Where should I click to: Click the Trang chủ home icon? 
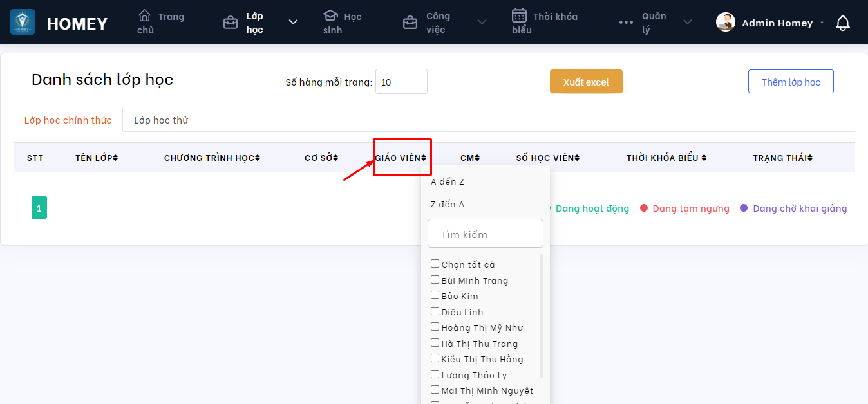(145, 15)
